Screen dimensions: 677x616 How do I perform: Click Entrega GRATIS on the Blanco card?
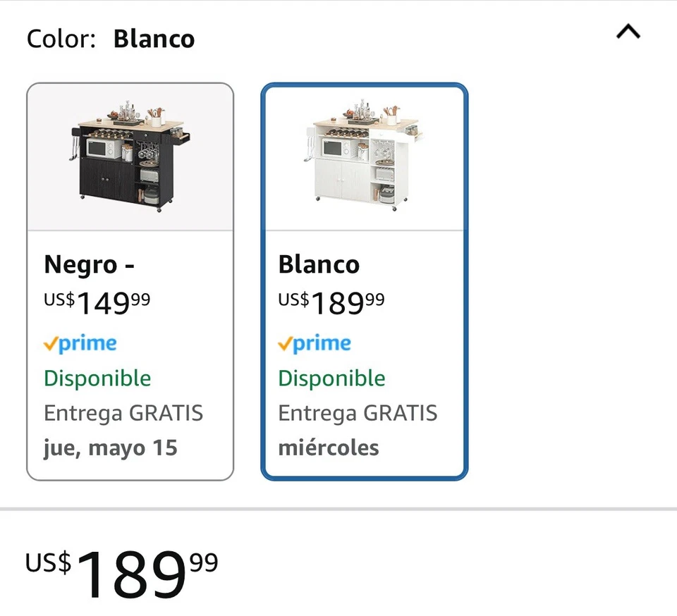point(358,413)
